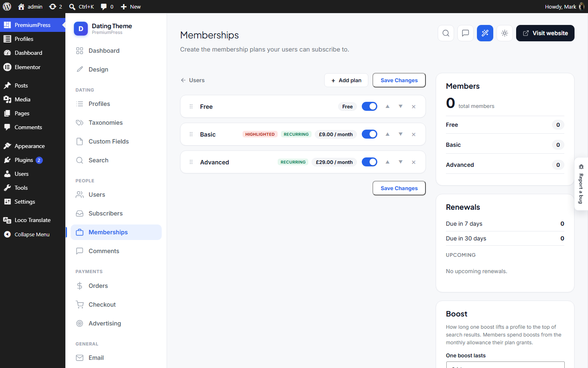Move the Advanced plan up
This screenshot has width=588, height=368.
(x=388, y=162)
